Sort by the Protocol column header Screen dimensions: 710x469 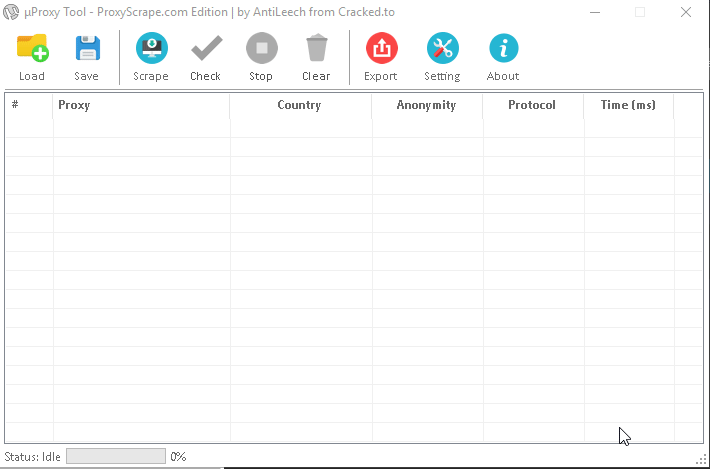pyautogui.click(x=533, y=105)
